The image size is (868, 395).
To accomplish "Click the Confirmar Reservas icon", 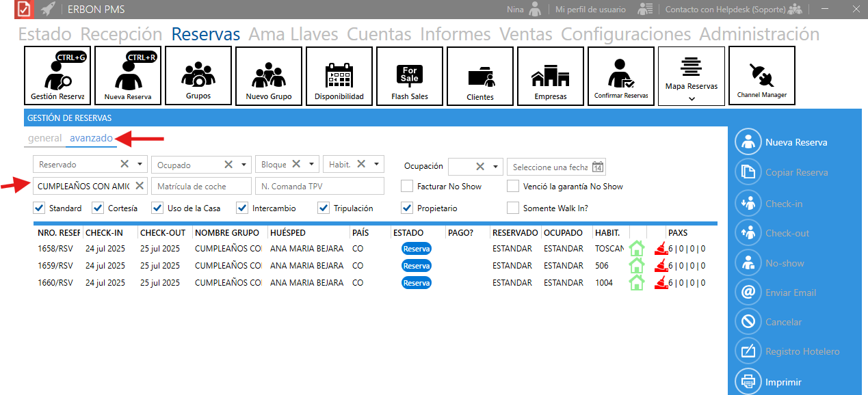I will (x=621, y=76).
